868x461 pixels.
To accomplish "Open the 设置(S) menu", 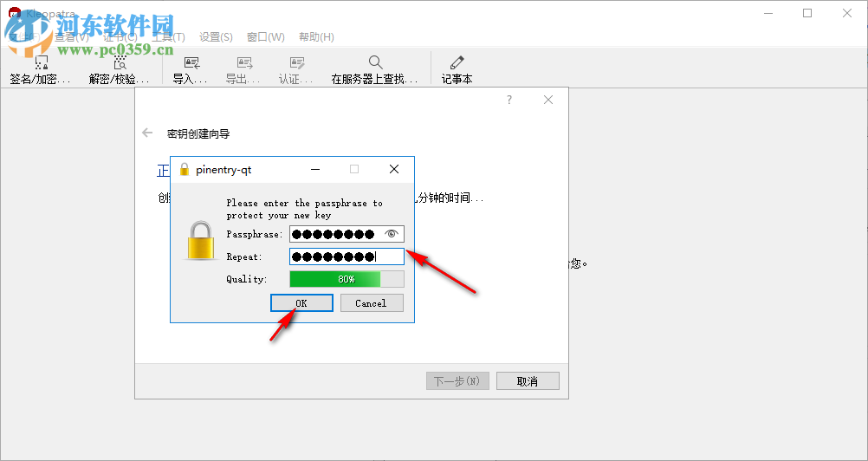I will [x=216, y=37].
